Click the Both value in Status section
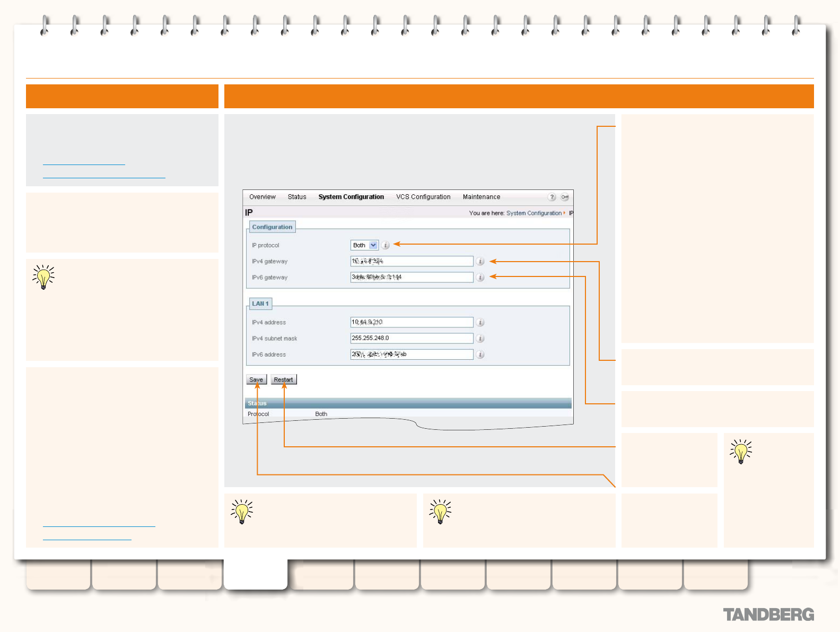This screenshot has width=840, height=632. pyautogui.click(x=321, y=414)
